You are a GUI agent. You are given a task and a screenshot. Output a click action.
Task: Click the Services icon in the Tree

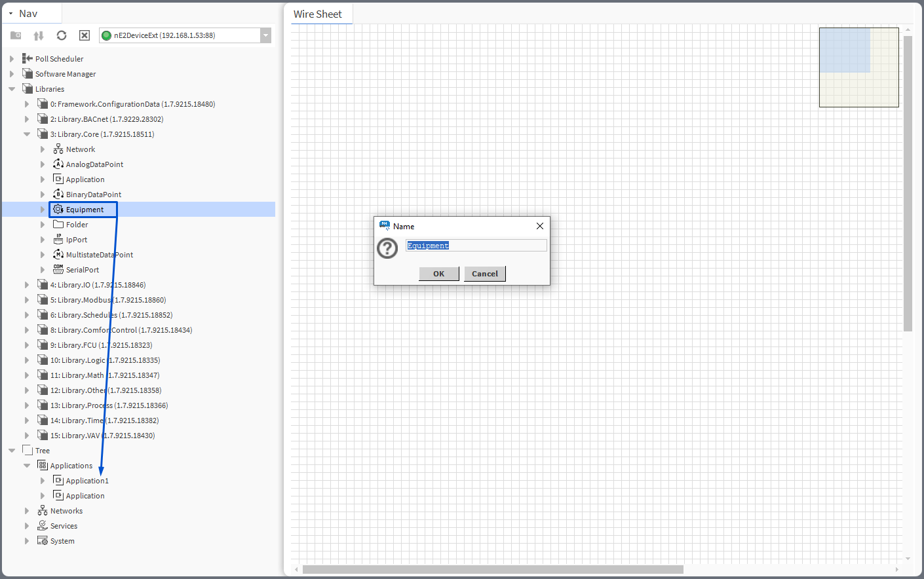tap(43, 526)
